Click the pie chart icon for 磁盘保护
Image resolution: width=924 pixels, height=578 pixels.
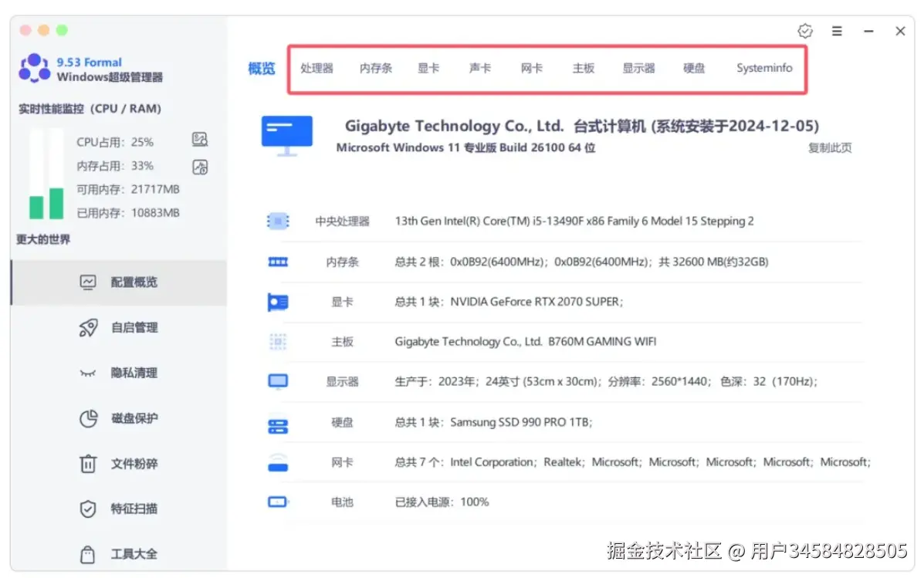pos(88,418)
